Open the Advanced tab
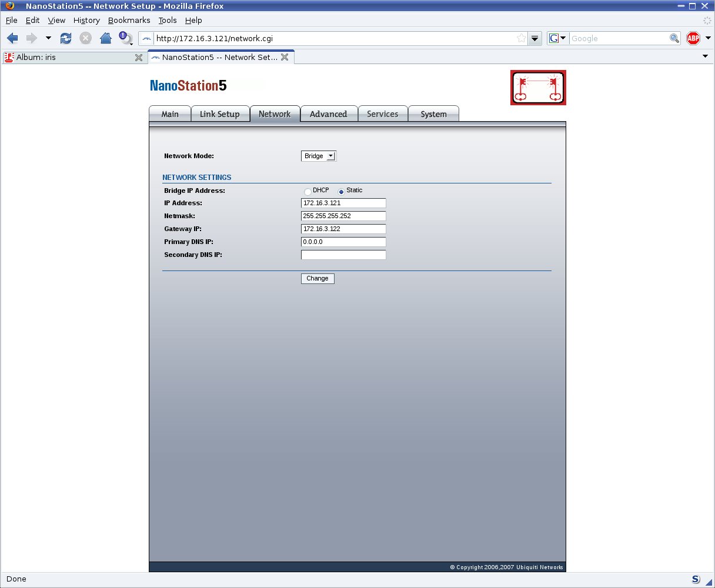Viewport: 715px width, 588px height. [x=328, y=114]
